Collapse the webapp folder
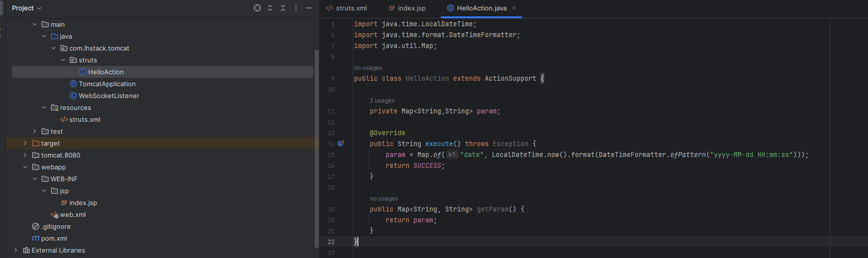This screenshot has width=868, height=258. [25, 167]
